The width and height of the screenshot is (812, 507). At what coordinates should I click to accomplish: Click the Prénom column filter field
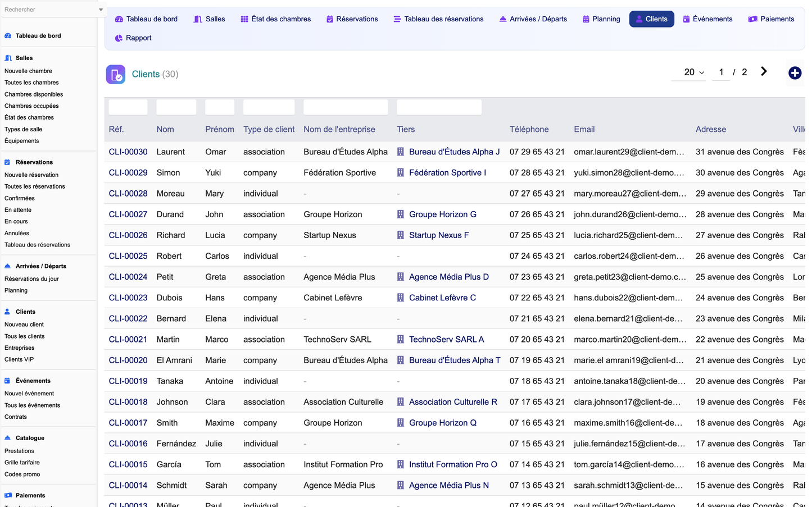[x=220, y=107]
